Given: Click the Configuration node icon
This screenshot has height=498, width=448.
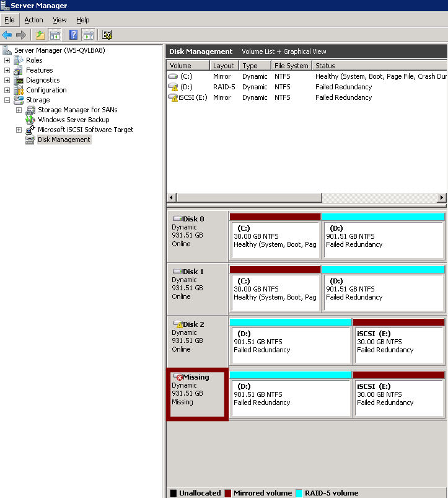Looking at the screenshot, I should coord(19,90).
